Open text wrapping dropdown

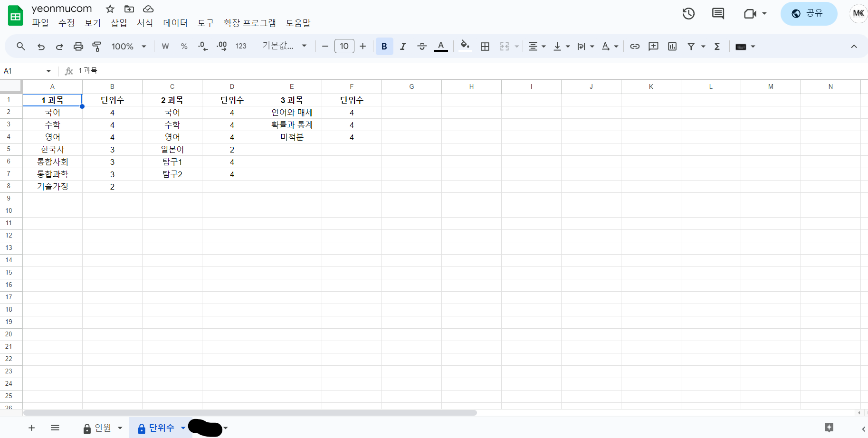[586, 46]
